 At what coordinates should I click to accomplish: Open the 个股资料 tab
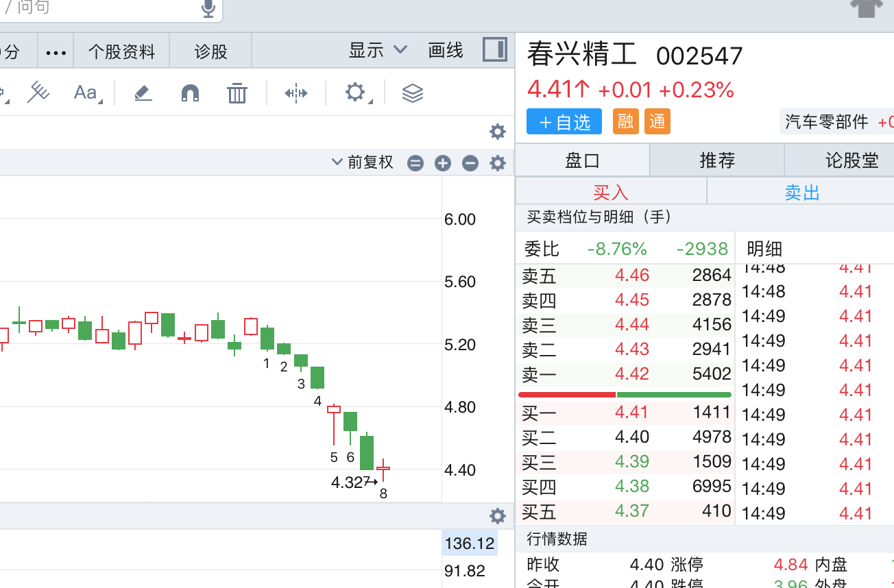click(121, 51)
